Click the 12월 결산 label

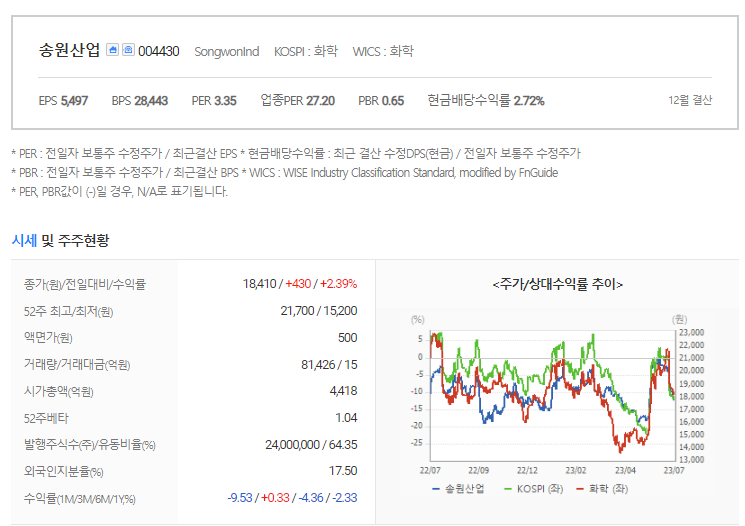point(690,100)
